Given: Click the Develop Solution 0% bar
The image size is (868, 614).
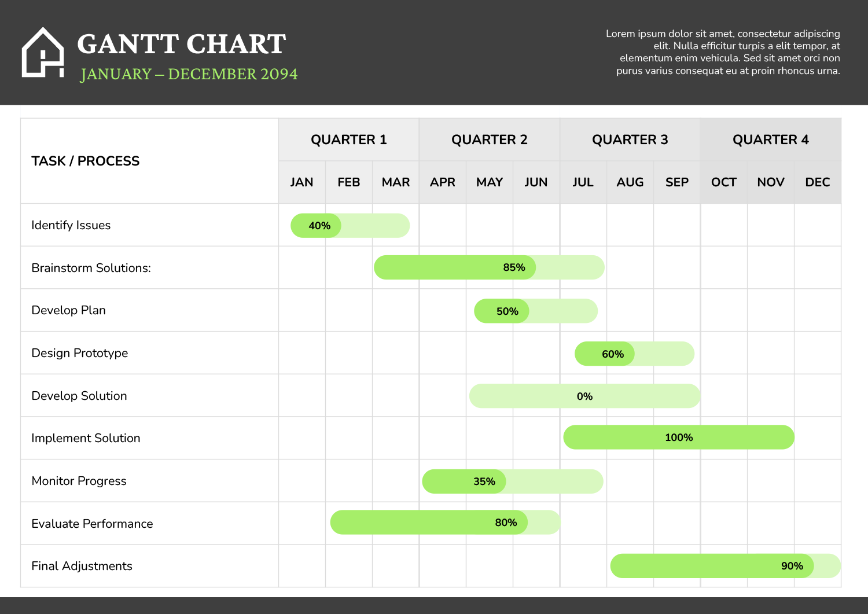Looking at the screenshot, I should click(584, 396).
